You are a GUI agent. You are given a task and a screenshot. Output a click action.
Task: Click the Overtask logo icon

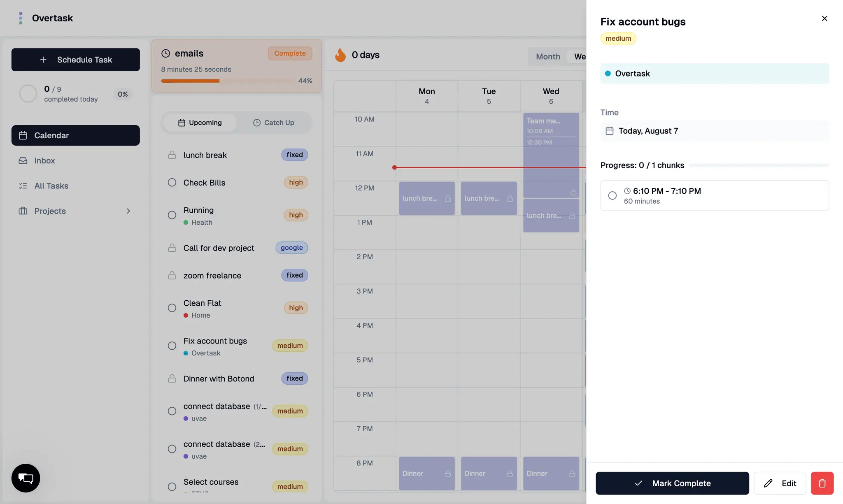click(x=21, y=18)
